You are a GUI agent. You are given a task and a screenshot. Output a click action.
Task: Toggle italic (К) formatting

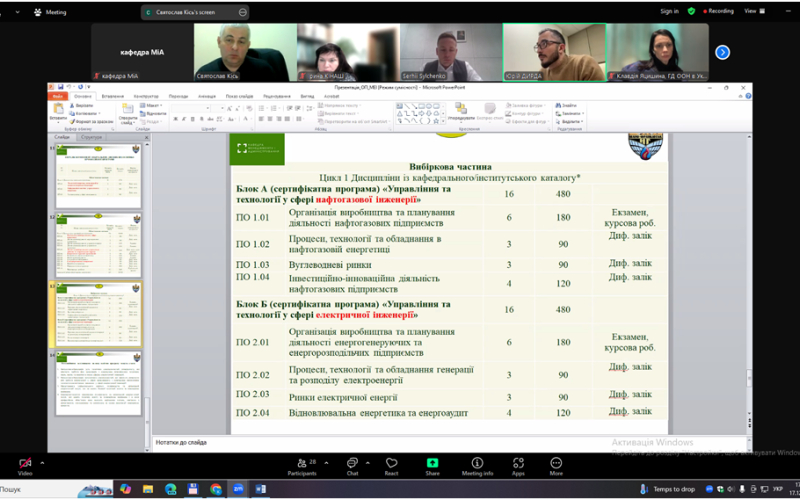click(x=184, y=119)
